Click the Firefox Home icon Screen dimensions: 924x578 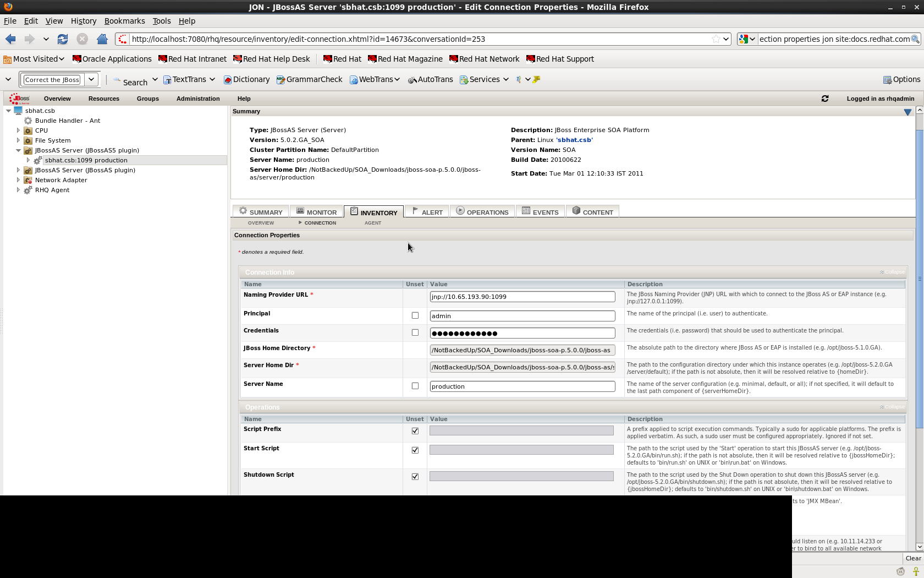coord(102,39)
